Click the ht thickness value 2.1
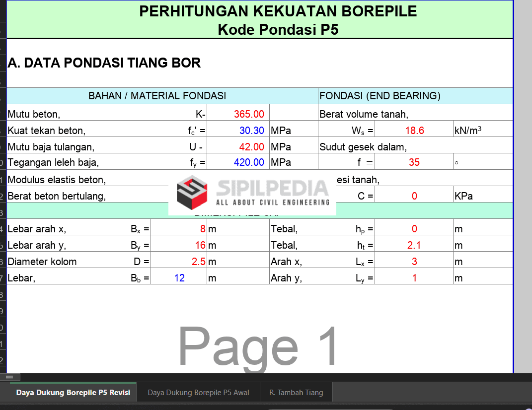The height and width of the screenshot is (410, 532). (414, 245)
